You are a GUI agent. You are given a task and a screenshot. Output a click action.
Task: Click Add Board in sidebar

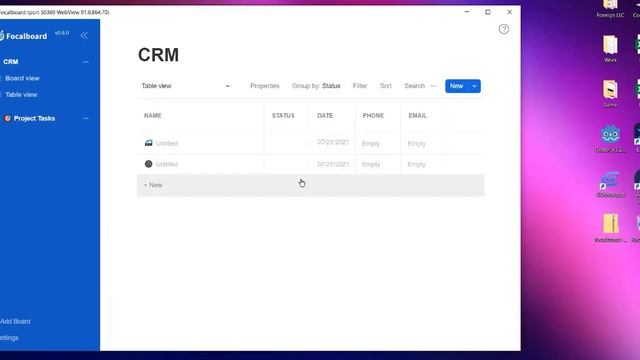(x=15, y=322)
